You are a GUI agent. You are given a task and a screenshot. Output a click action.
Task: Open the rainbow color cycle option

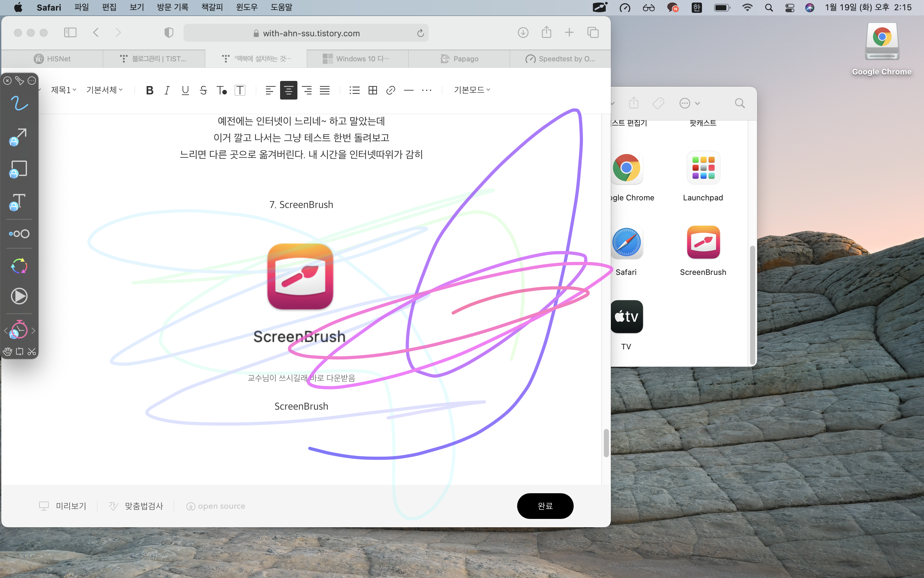click(19, 266)
